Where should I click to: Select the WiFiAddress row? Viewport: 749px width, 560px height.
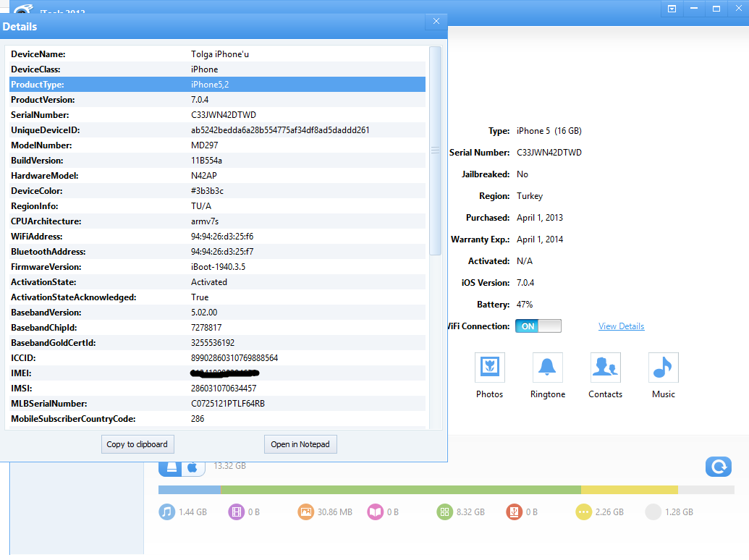(x=217, y=237)
